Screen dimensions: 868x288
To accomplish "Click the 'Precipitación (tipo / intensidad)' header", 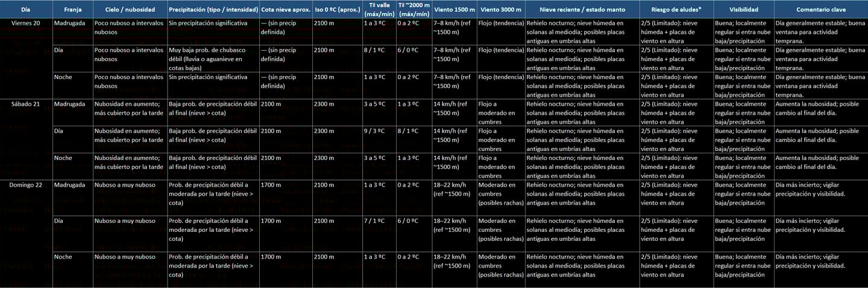I will 213,10.
